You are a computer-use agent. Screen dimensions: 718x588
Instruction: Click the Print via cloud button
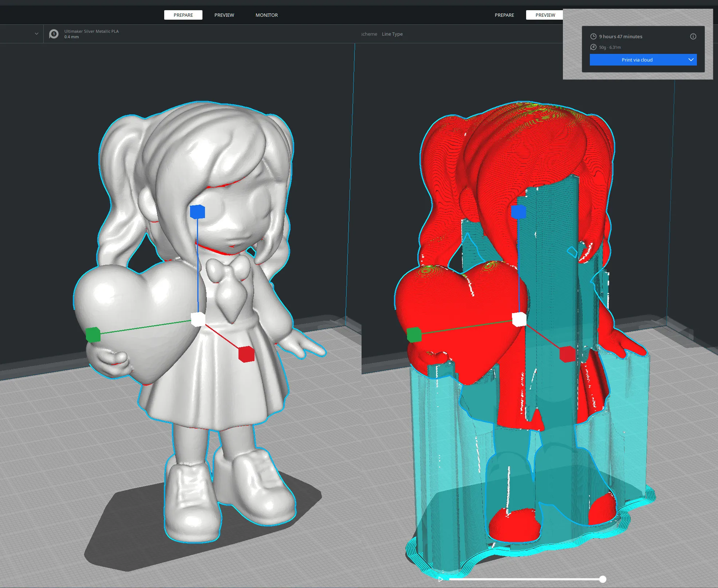[x=637, y=60]
